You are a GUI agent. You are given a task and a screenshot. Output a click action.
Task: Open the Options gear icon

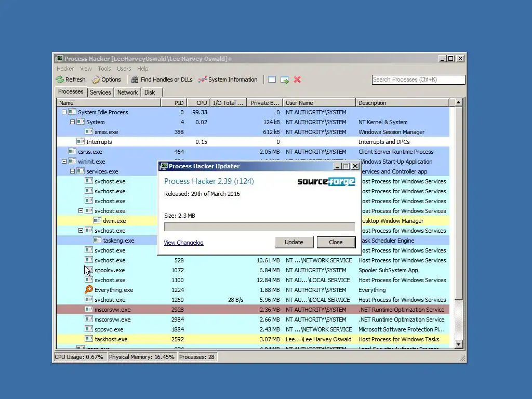tap(96, 79)
